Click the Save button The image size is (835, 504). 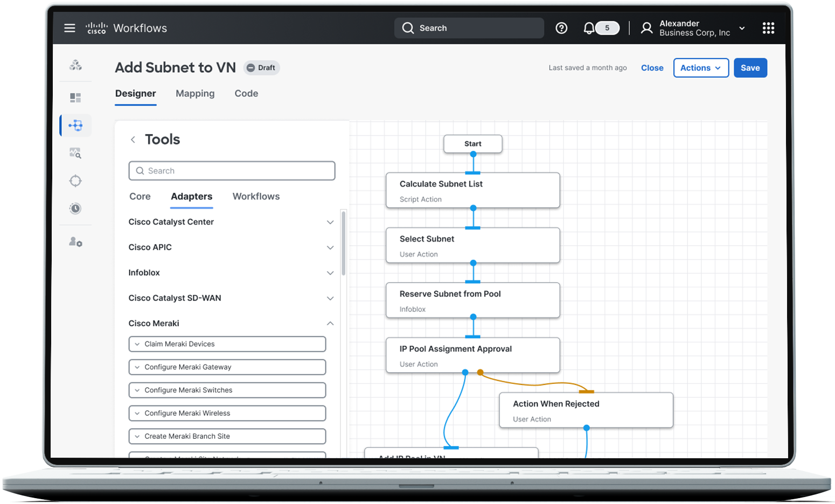(x=750, y=68)
